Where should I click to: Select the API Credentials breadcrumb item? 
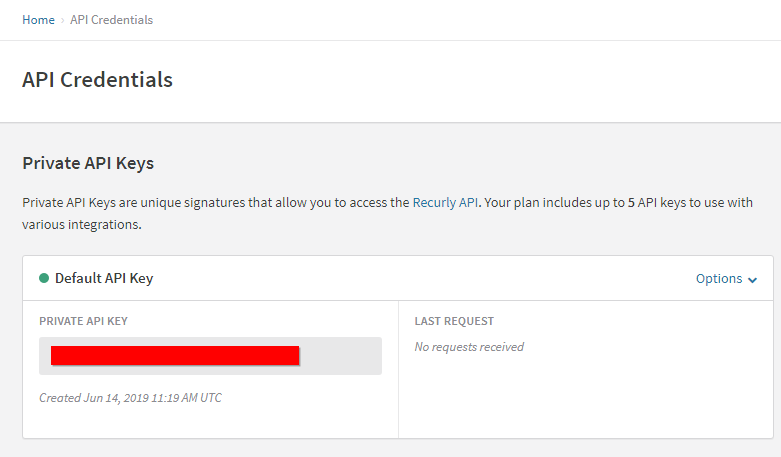[x=112, y=20]
